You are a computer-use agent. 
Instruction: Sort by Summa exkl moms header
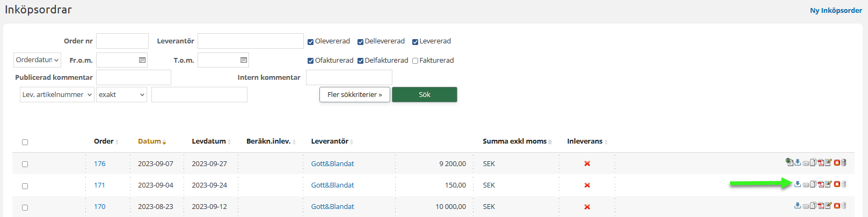[x=516, y=141]
